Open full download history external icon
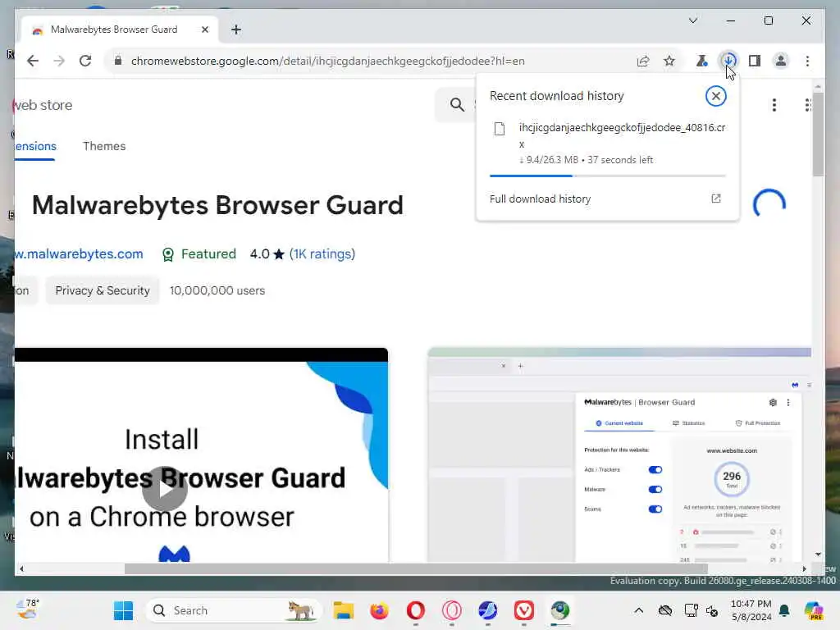Image resolution: width=840 pixels, height=630 pixels. point(715,199)
